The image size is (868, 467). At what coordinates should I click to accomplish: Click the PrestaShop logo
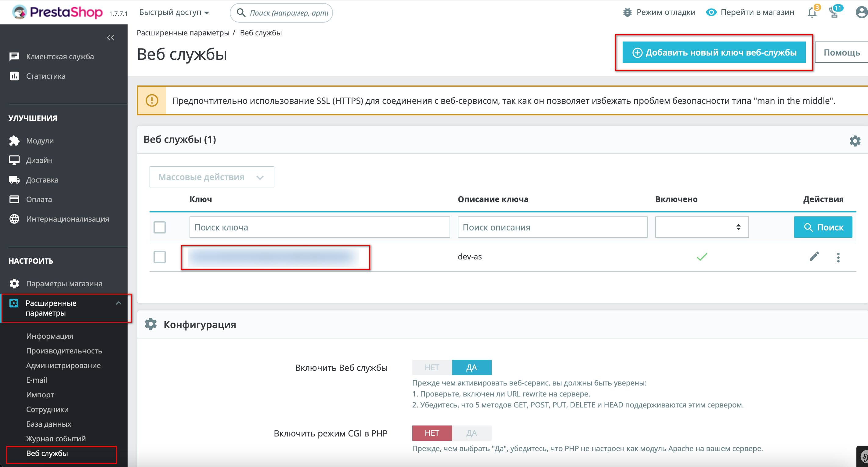point(57,12)
